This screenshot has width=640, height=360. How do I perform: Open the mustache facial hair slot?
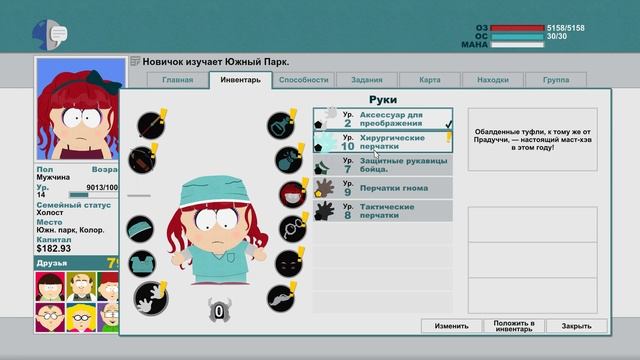(x=281, y=298)
